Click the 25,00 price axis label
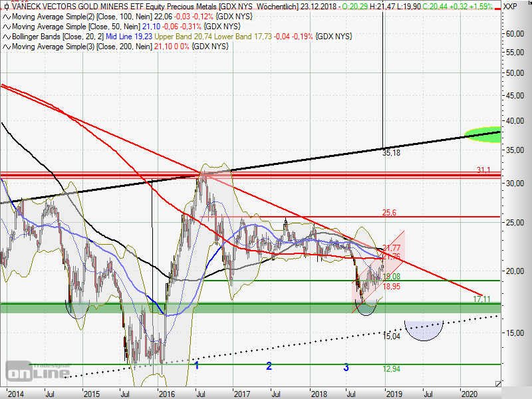Viewport: 532px width, 399px height. (515, 223)
